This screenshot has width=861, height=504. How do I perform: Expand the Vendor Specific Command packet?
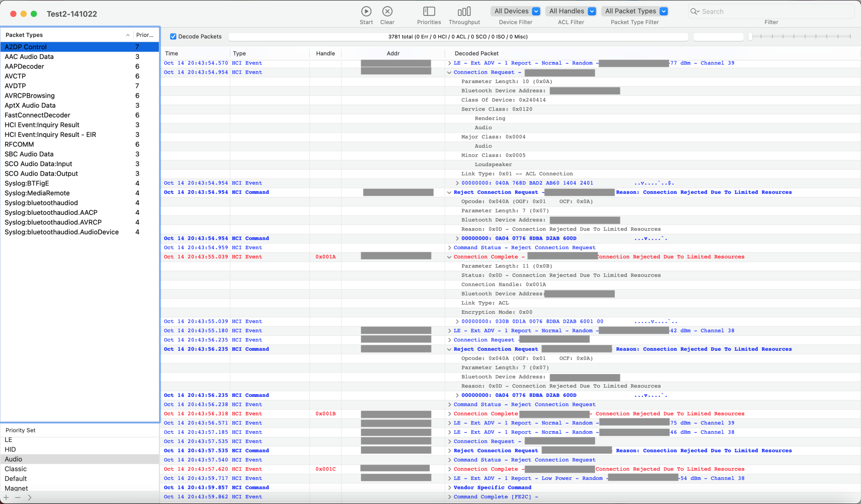click(449, 488)
